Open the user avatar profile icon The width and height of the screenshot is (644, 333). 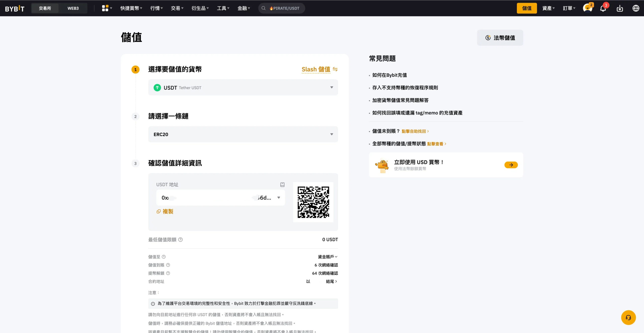point(588,8)
